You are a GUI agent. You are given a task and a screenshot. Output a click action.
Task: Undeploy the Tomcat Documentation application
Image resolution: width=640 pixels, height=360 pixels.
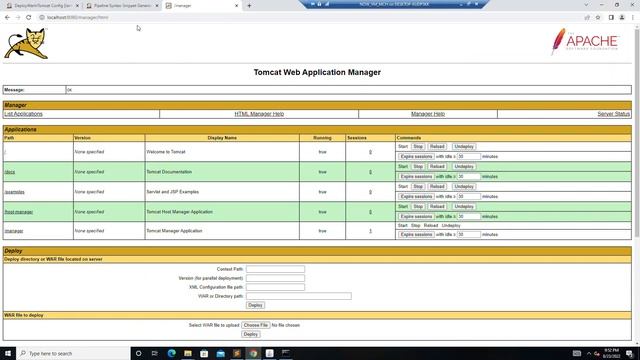(464, 167)
